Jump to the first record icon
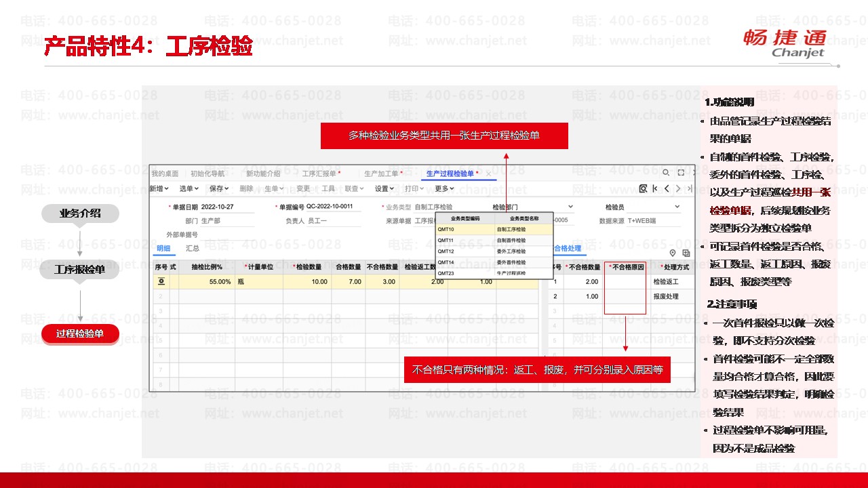 (x=656, y=188)
